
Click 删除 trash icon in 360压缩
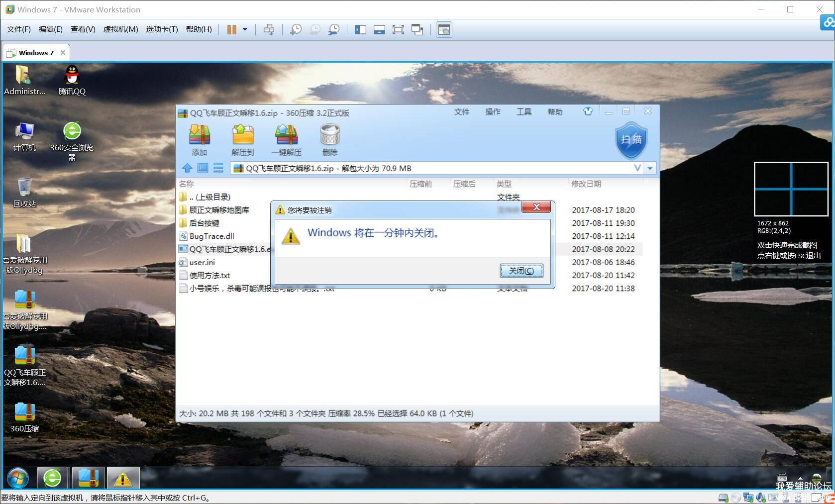(x=330, y=140)
